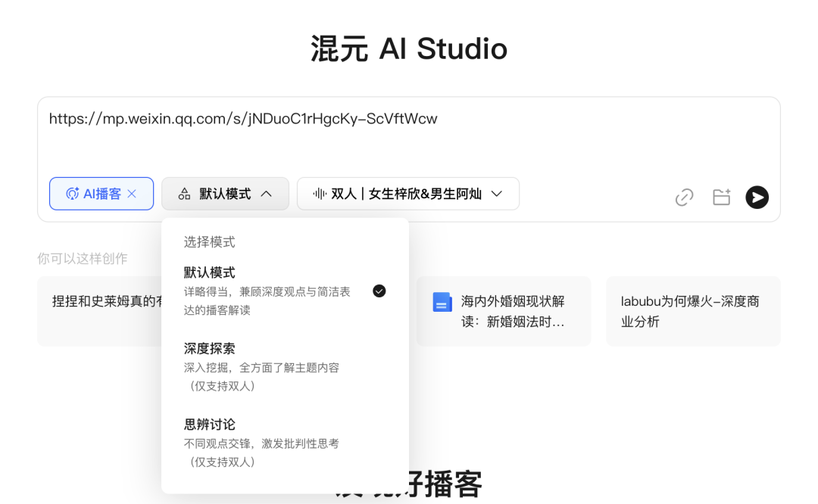Select 深度探索 mode option
Image resolution: width=818 pixels, height=504 pixels.
point(284,367)
